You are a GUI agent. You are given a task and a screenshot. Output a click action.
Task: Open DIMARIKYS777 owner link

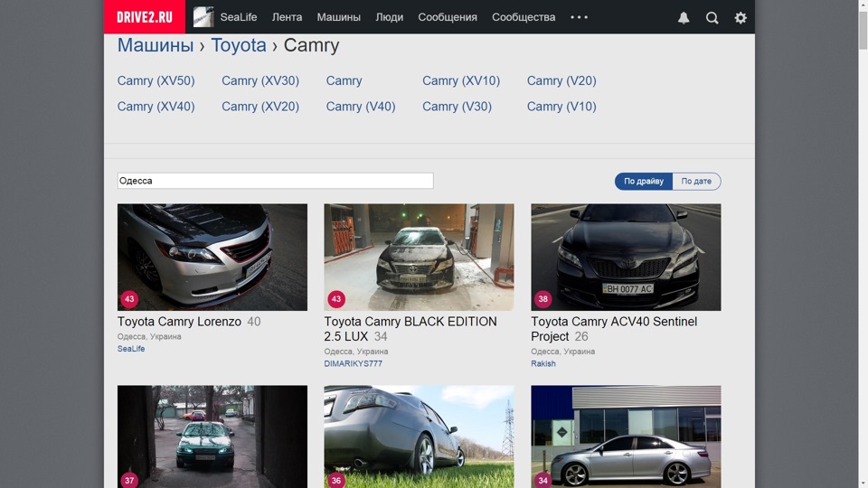point(354,363)
